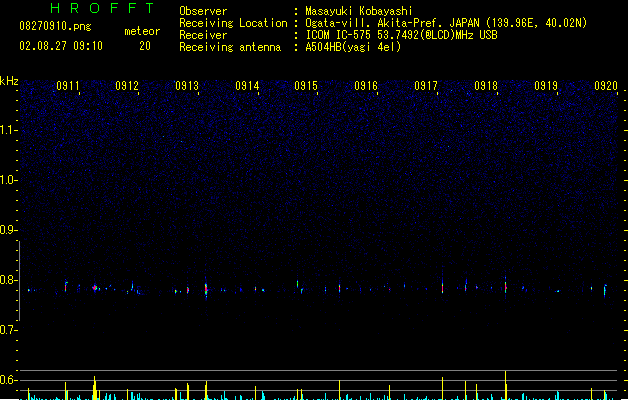Click the HROFFT title text
The width and height of the screenshot is (629, 400).
click(x=103, y=8)
